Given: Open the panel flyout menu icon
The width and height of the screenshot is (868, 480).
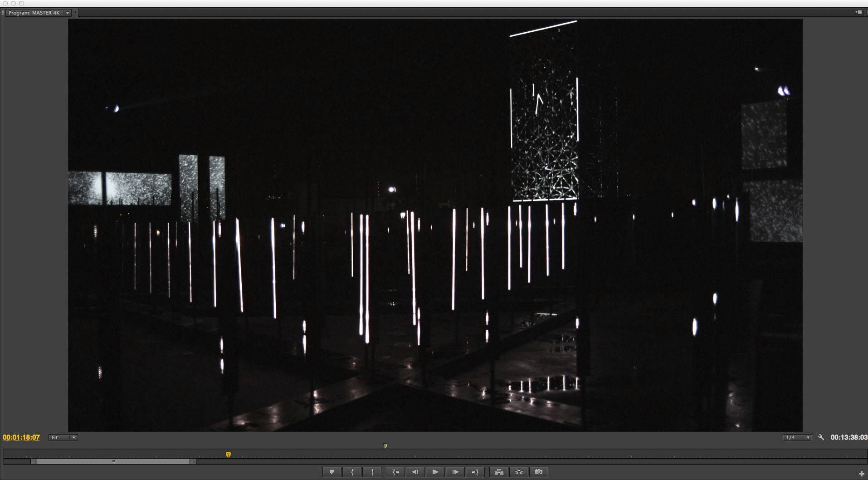Looking at the screenshot, I should click(x=858, y=12).
